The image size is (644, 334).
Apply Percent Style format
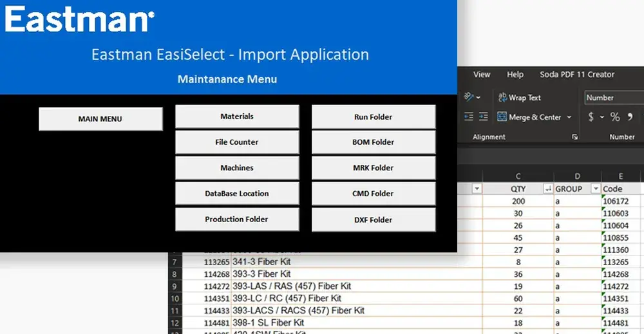click(x=615, y=117)
